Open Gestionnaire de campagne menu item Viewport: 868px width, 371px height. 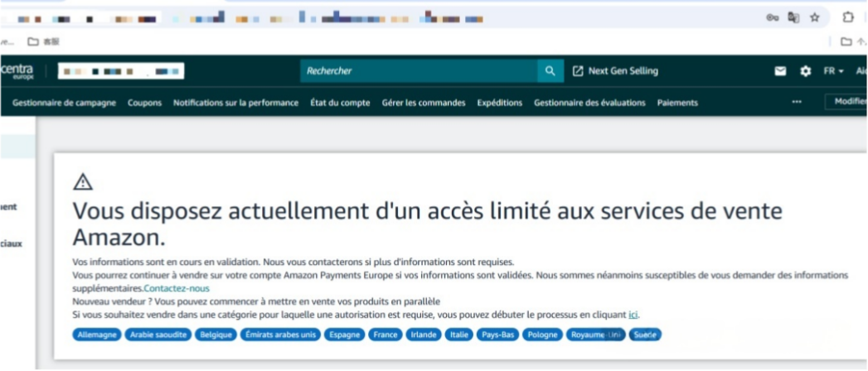pyautogui.click(x=64, y=103)
